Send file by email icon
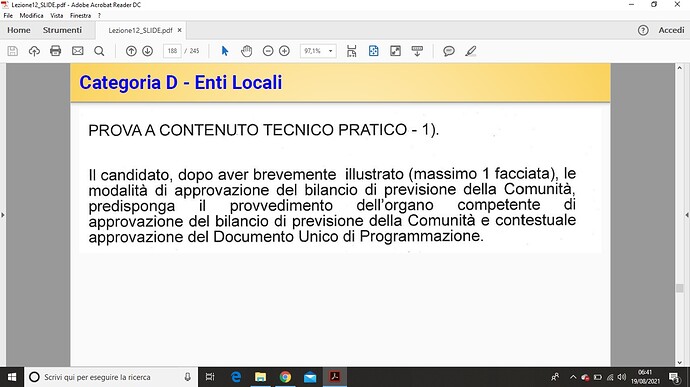690x387 pixels. pyautogui.click(x=77, y=51)
